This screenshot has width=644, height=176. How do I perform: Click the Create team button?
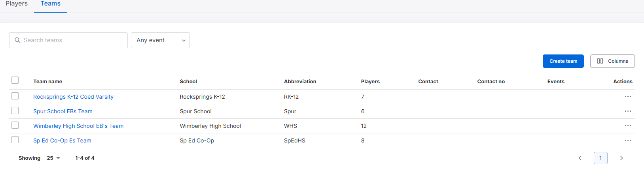[563, 61]
